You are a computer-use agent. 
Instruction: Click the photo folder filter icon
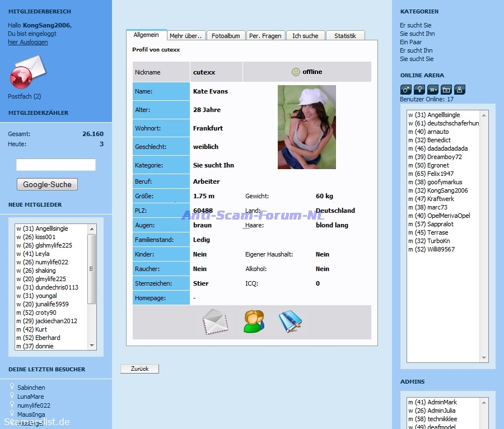click(x=446, y=90)
